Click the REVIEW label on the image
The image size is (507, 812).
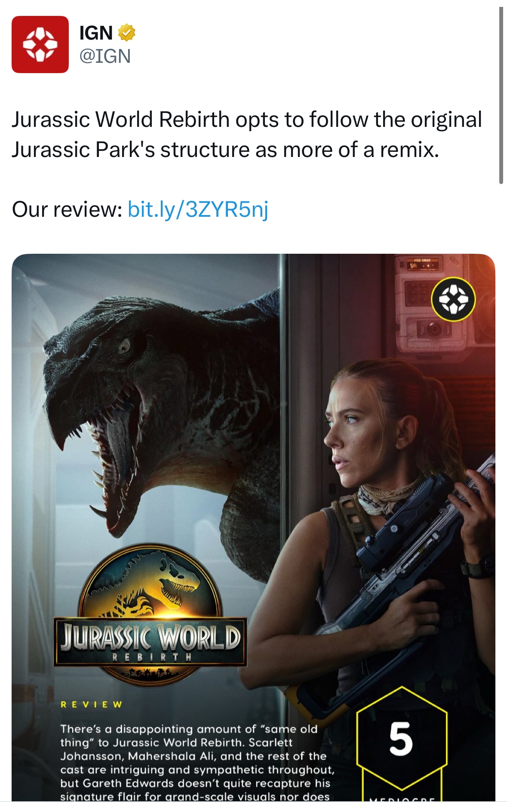point(92,704)
